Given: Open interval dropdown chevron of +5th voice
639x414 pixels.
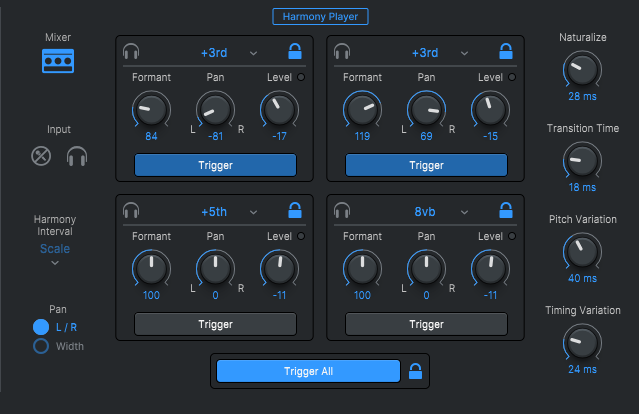Looking at the screenshot, I should (x=253, y=212).
